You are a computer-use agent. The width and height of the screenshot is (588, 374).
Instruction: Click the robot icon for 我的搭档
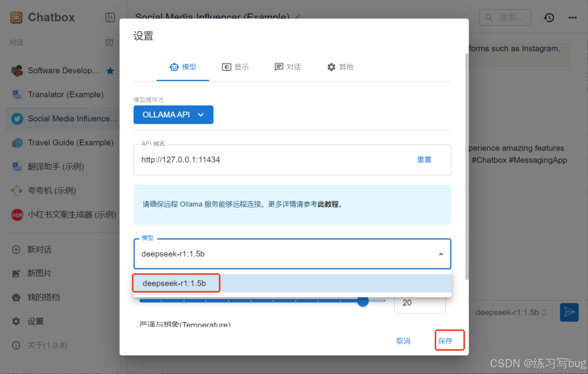click(x=16, y=297)
